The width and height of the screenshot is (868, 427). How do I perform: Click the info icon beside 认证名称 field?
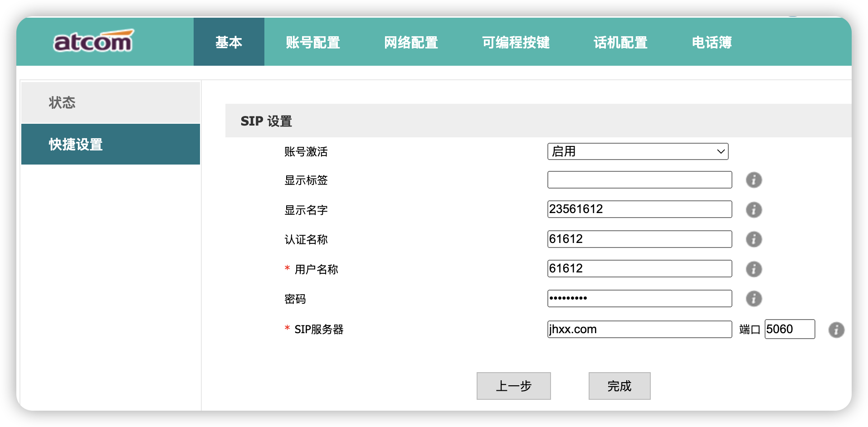[754, 239]
